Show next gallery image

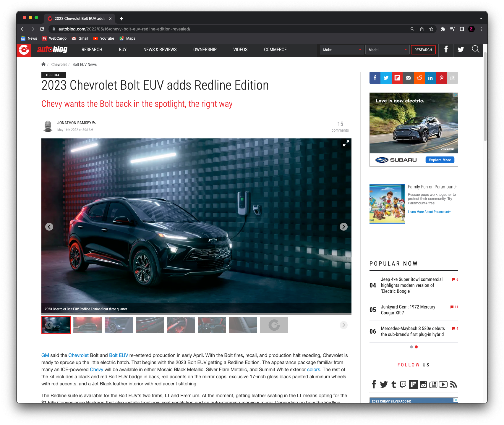pyautogui.click(x=343, y=227)
